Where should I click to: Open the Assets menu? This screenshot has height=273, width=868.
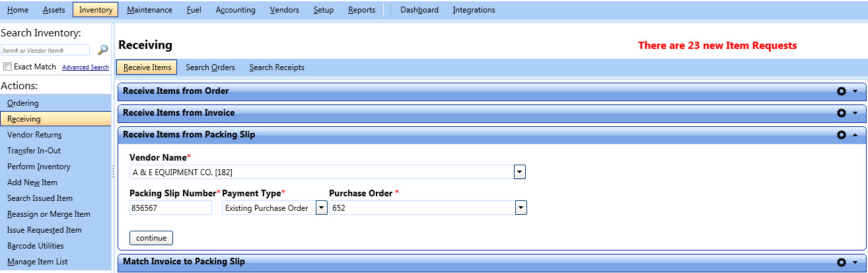click(54, 10)
